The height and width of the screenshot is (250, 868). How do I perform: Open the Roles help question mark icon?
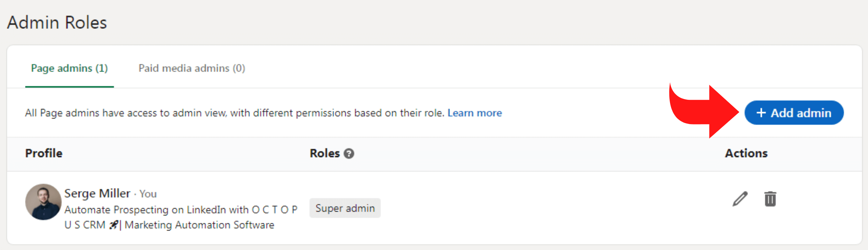(x=349, y=154)
